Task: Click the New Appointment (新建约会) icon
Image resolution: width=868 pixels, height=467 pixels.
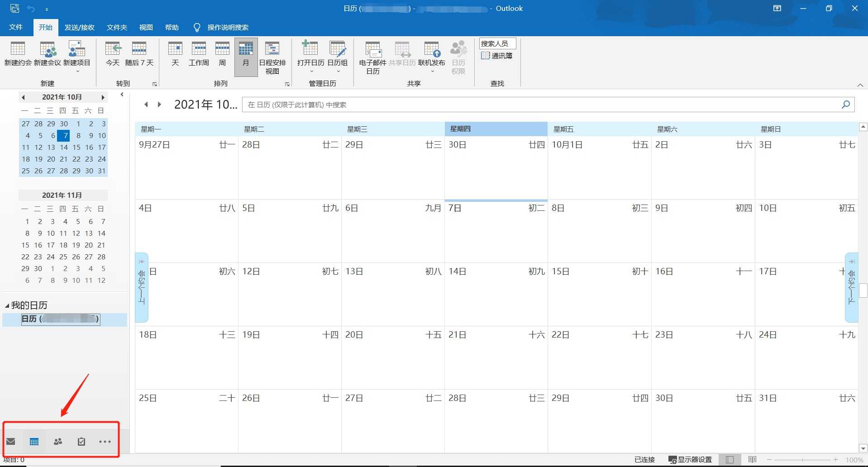Action: pyautogui.click(x=18, y=54)
